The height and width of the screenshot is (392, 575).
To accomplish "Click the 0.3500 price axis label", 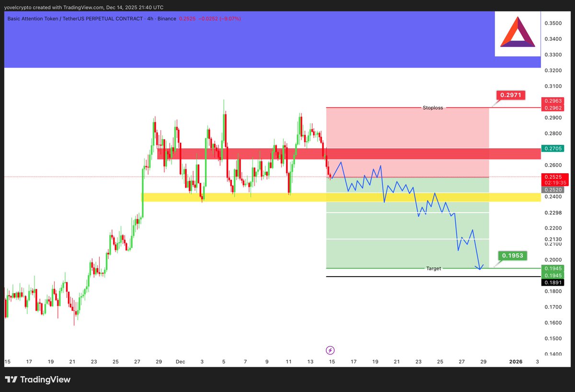I will 553,23.
